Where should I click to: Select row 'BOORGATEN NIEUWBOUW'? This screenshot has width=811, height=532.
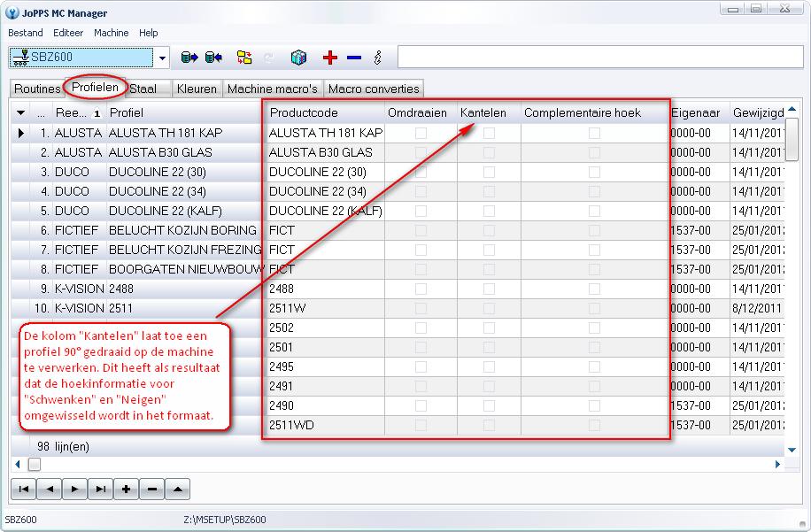398,269
